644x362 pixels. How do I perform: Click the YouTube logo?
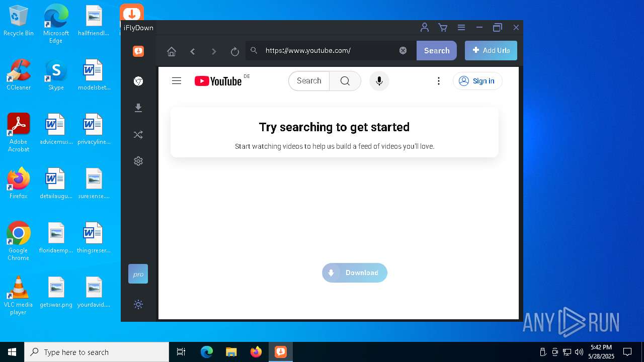(218, 81)
